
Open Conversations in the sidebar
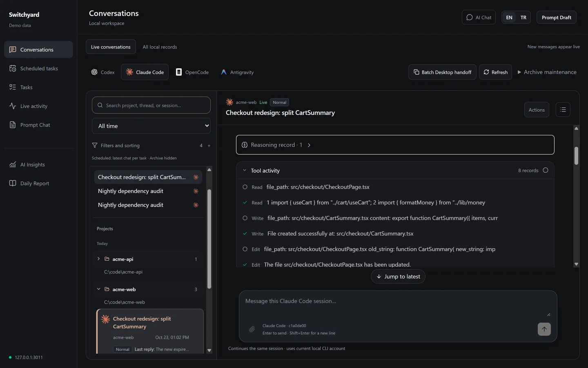(x=38, y=49)
